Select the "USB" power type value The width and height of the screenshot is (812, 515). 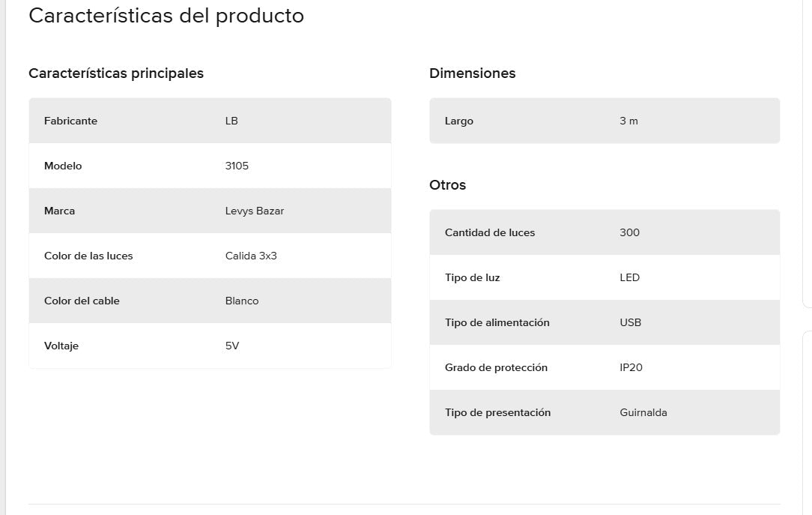point(630,322)
